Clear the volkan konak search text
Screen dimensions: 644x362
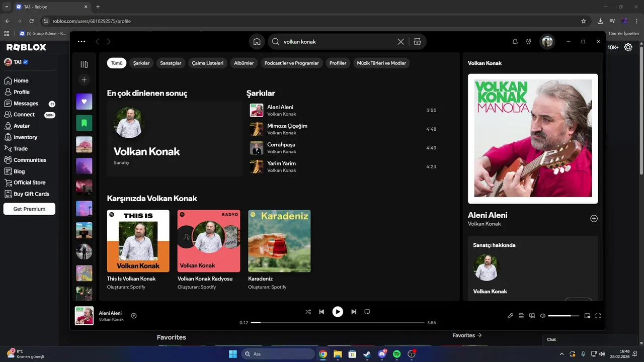click(400, 42)
